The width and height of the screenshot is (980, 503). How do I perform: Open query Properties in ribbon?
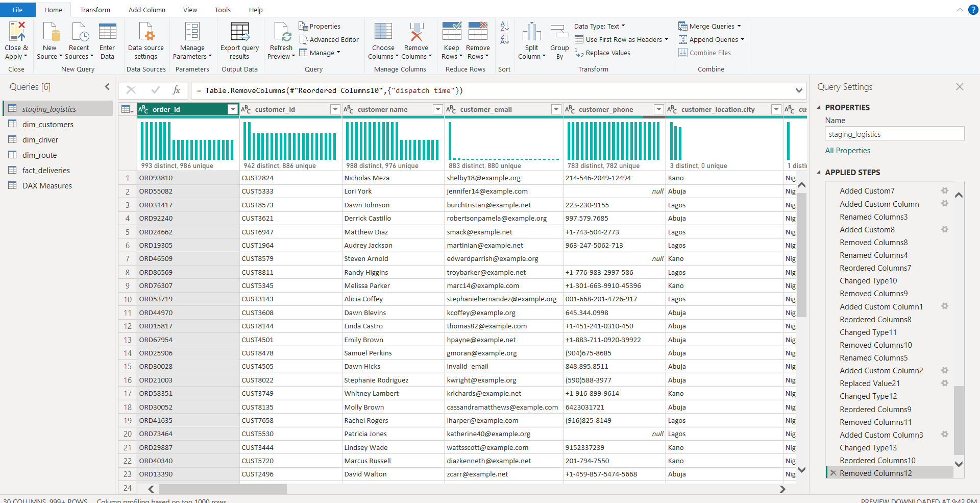click(x=320, y=26)
